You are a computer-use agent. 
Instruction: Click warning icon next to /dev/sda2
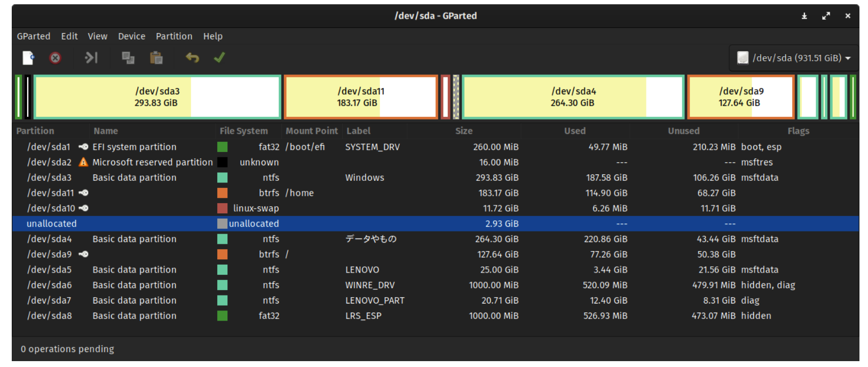(83, 162)
